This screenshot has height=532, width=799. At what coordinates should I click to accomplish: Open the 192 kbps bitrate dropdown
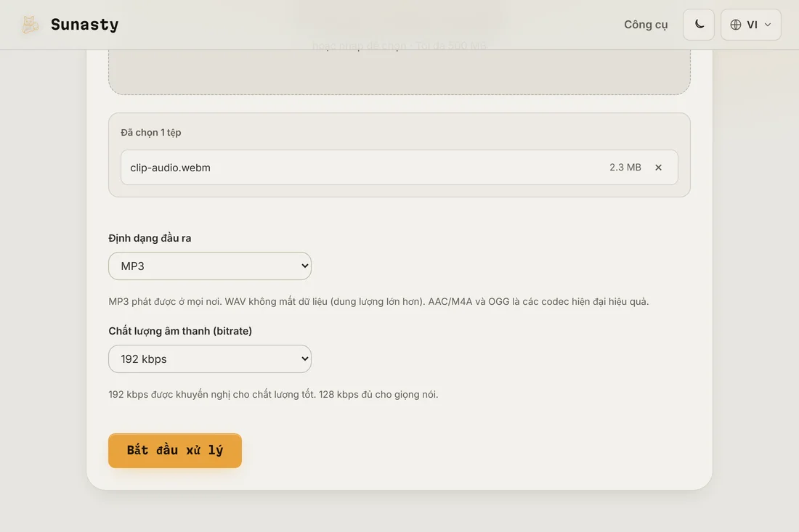(x=210, y=359)
